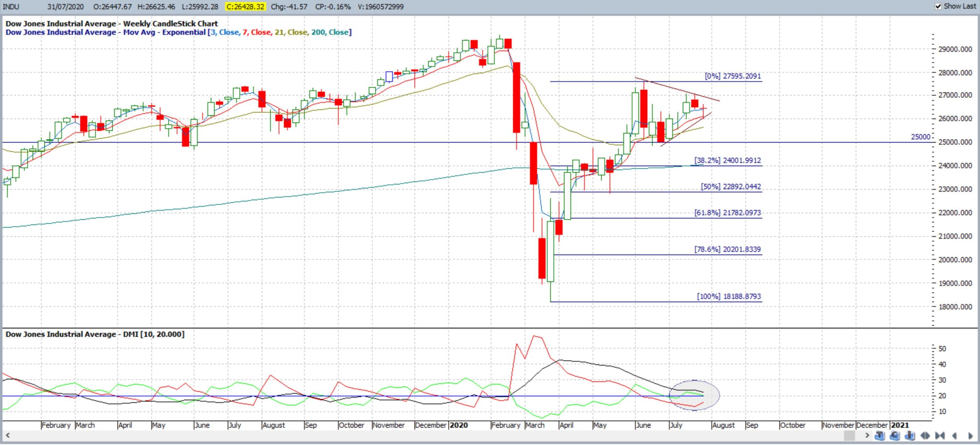
Task: Toggle the Show Last checkbox
Action: coord(938,6)
